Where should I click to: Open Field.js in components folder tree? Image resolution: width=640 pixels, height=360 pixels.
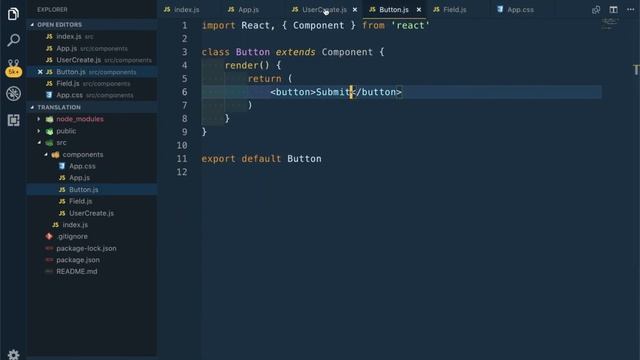pyautogui.click(x=92, y=201)
